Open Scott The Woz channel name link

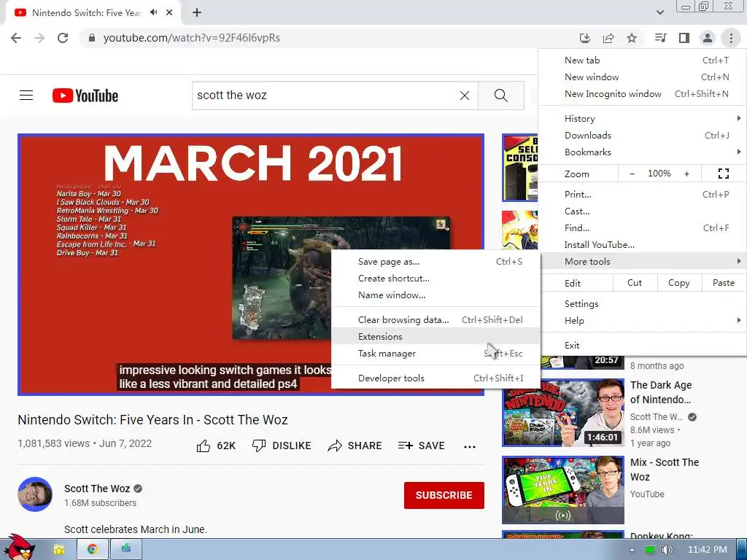click(97, 489)
